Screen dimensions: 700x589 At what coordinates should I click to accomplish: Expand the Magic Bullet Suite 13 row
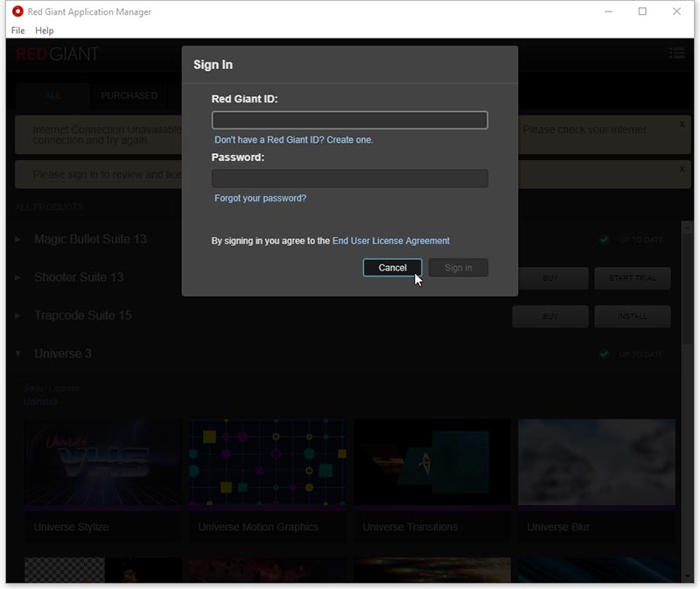(x=17, y=239)
